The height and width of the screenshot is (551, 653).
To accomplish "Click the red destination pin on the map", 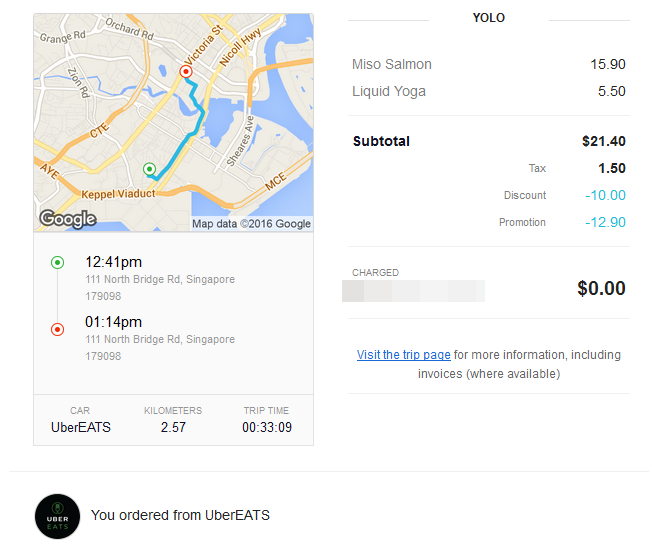I will tap(185, 72).
